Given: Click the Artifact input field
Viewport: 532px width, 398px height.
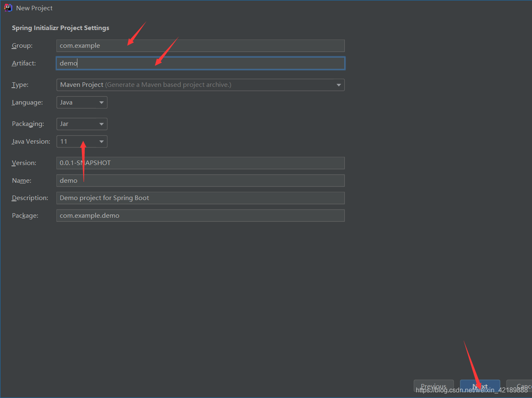Looking at the screenshot, I should pyautogui.click(x=200, y=63).
